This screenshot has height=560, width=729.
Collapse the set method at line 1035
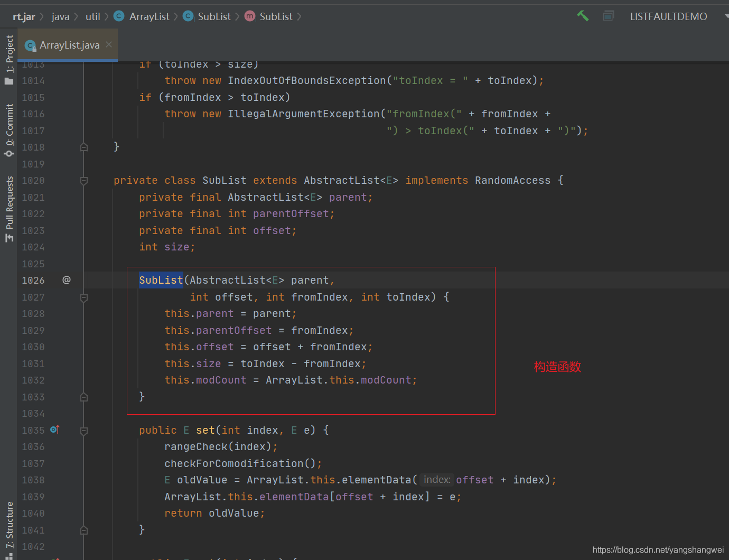point(84,431)
